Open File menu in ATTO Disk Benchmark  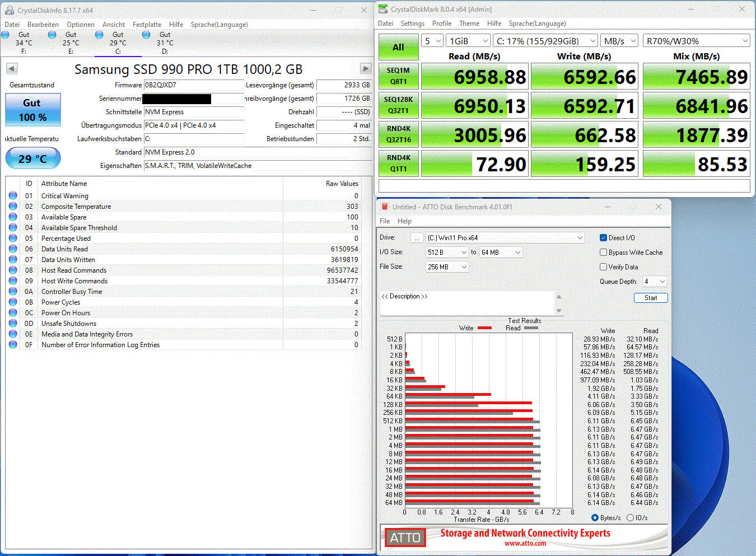(385, 221)
